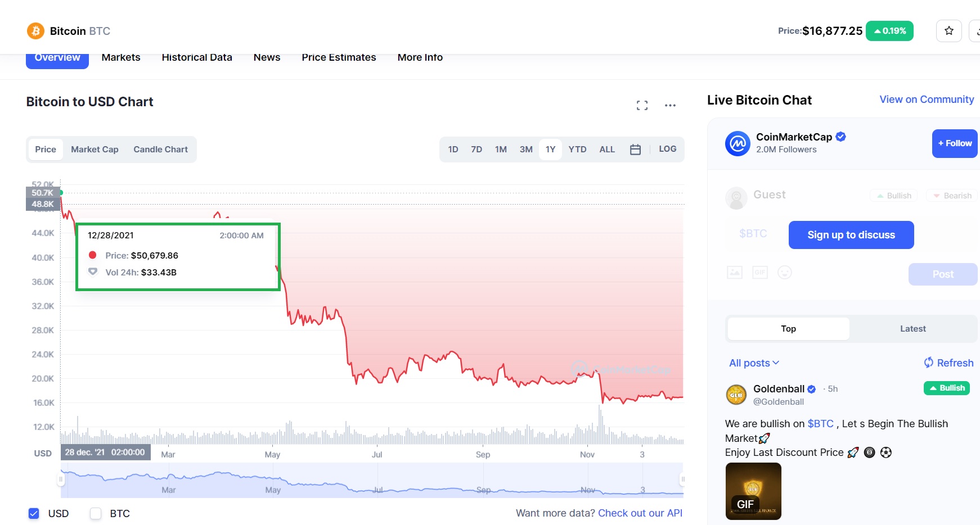Screen dimensions: 980x525
Task: Open the calendar date range picker
Action: pyautogui.click(x=635, y=150)
